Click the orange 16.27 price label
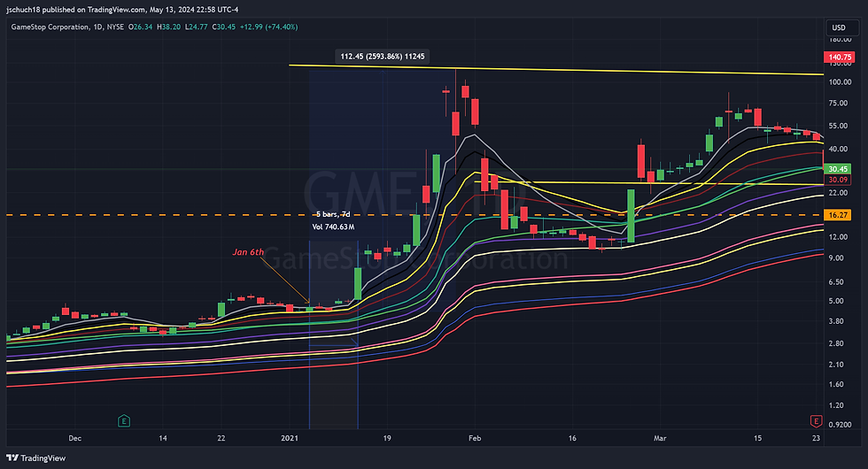This screenshot has height=469, width=868. pos(838,214)
